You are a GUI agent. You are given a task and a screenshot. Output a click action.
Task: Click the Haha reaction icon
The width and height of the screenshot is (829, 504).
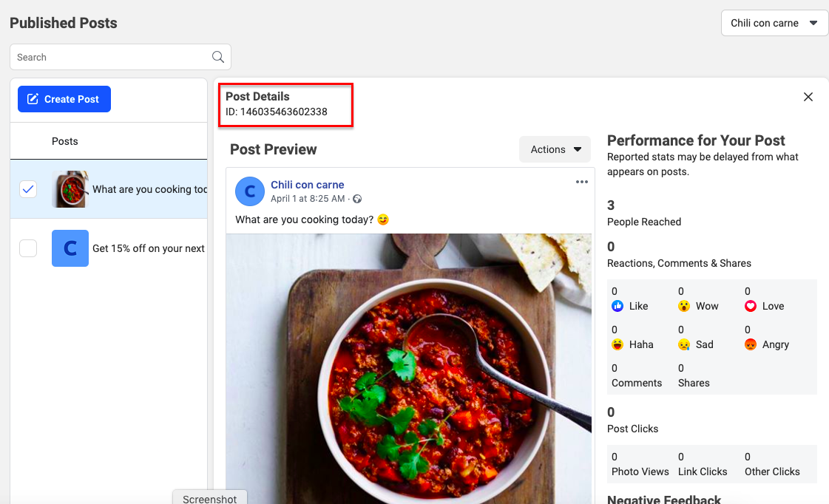pos(617,344)
